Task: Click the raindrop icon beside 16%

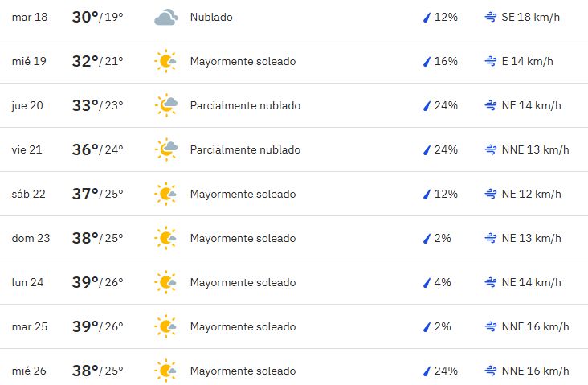Action: point(427,62)
